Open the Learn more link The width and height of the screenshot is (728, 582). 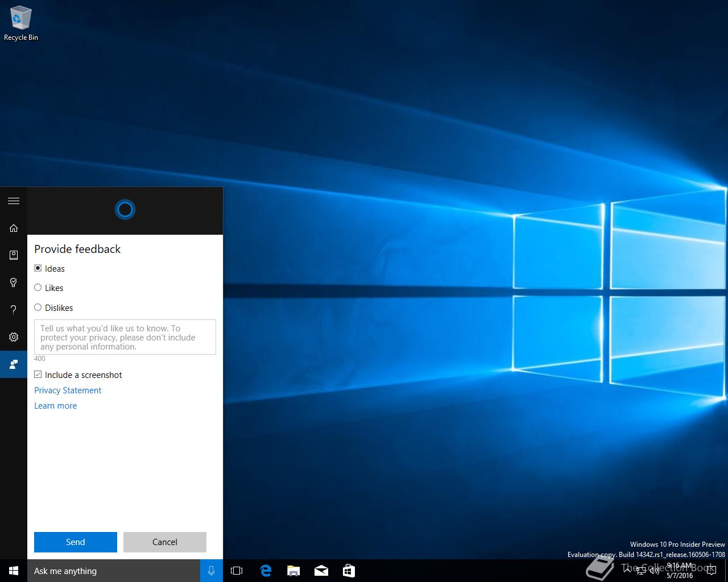tap(55, 406)
